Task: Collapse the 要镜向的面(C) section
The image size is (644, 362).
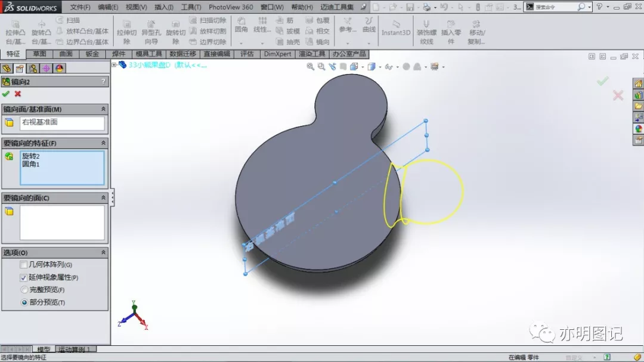Action: tap(103, 198)
